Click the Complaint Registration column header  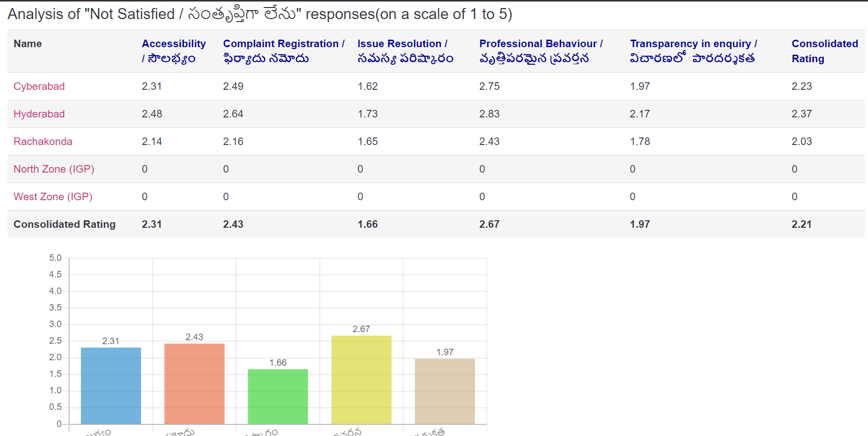[x=283, y=51]
